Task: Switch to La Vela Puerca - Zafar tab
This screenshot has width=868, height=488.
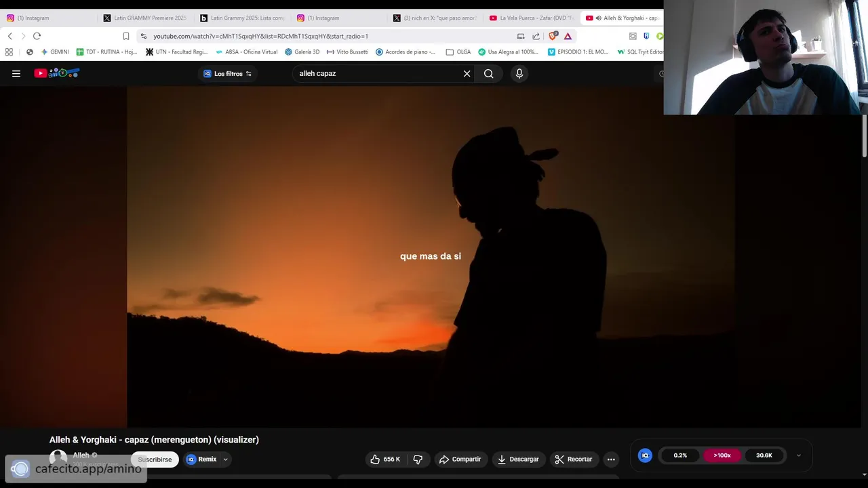Action: [x=532, y=18]
